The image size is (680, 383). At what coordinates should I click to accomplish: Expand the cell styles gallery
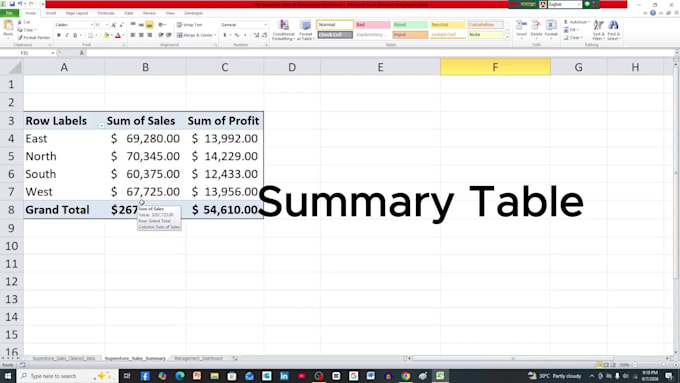coord(507,37)
